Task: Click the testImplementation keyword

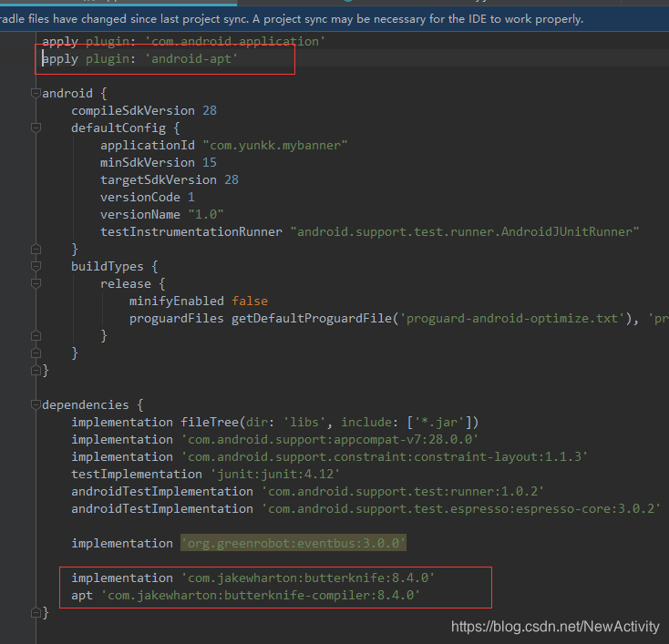Action: coord(137,475)
